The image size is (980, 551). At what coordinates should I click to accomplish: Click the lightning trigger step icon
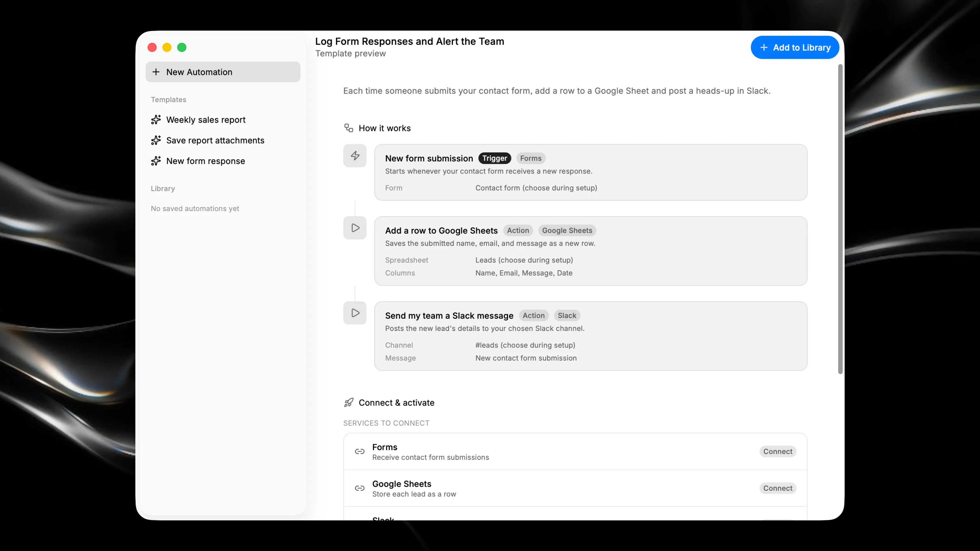tap(355, 156)
